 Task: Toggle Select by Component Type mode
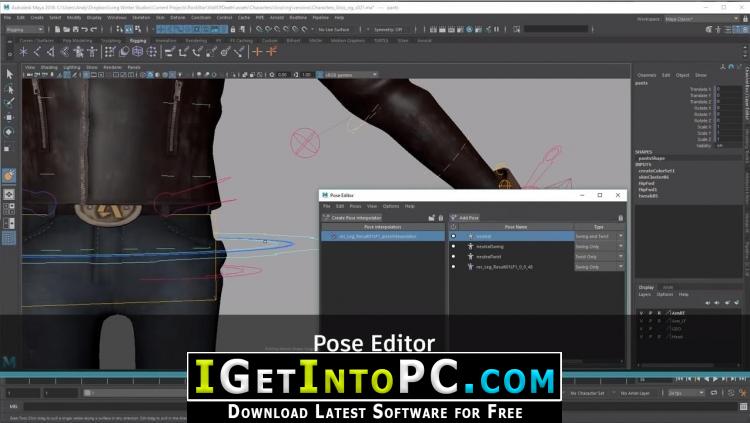tap(138, 30)
